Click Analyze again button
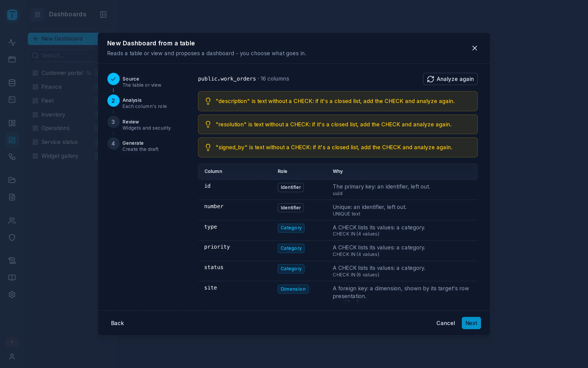This screenshot has height=368, width=588. [x=450, y=79]
